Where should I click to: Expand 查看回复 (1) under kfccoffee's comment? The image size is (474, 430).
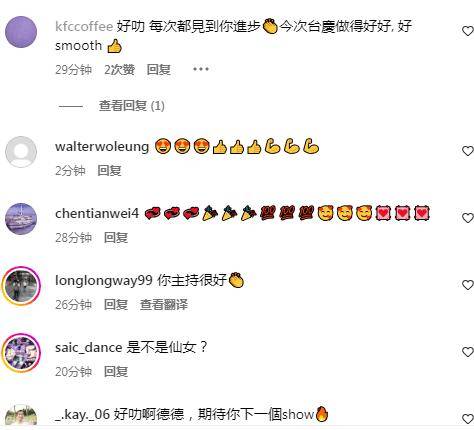[131, 106]
